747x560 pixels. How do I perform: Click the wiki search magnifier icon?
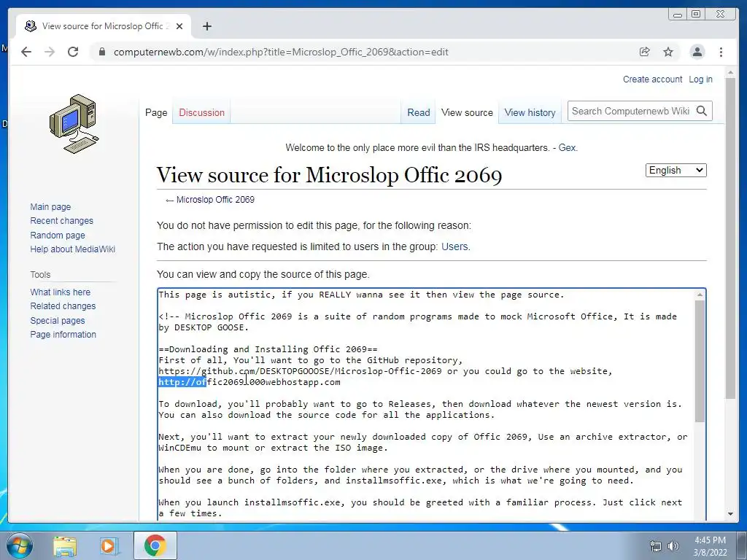pyautogui.click(x=702, y=111)
